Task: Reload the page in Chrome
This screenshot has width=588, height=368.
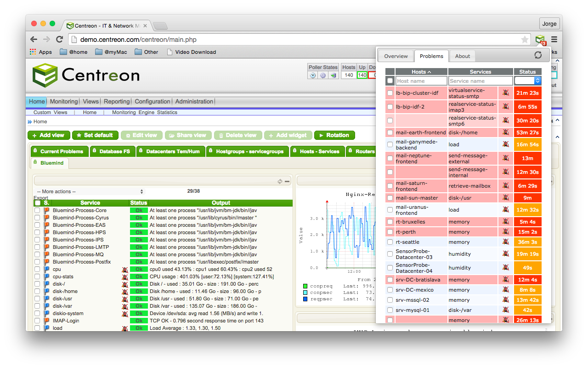Action: point(59,40)
